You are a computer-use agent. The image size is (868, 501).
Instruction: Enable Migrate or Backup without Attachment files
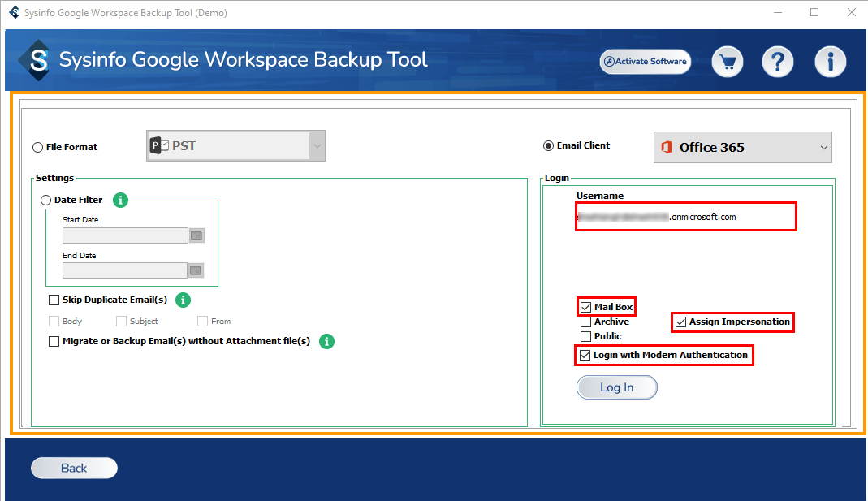click(x=54, y=342)
